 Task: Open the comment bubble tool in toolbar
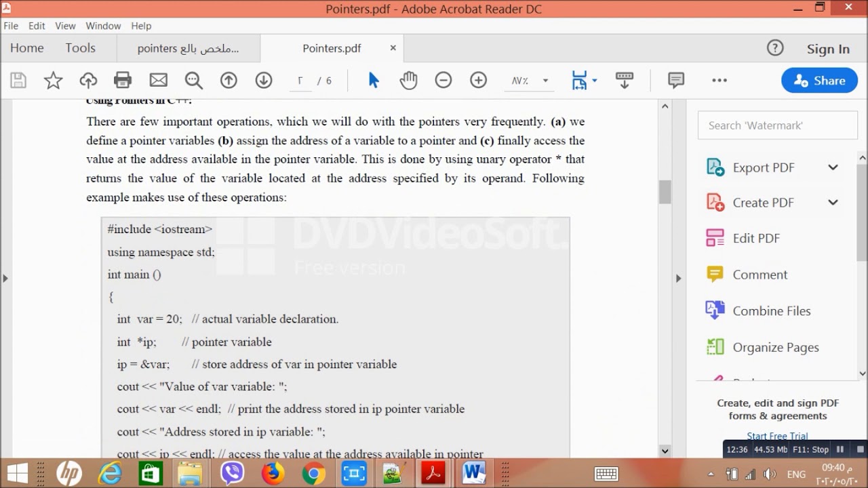coord(676,81)
